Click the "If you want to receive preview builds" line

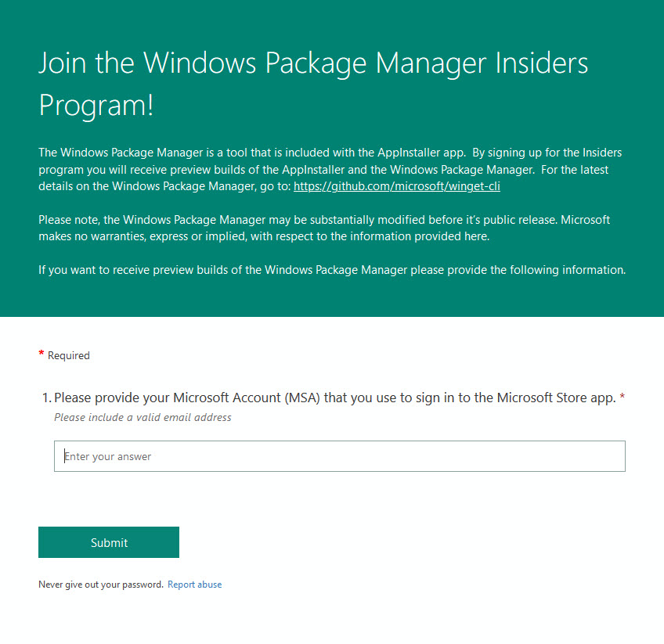tap(332, 270)
